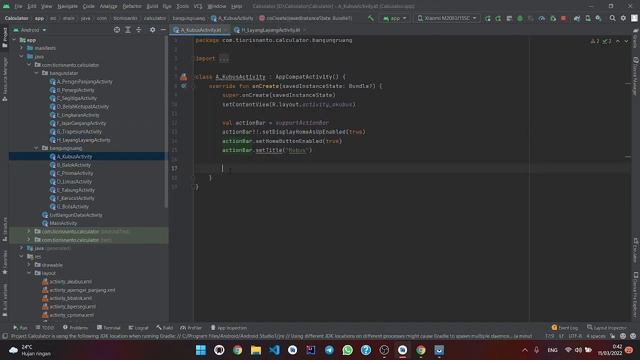Open the App Inspection tool window
Image resolution: width=640 pixels, height=360 pixels.
coord(229,328)
